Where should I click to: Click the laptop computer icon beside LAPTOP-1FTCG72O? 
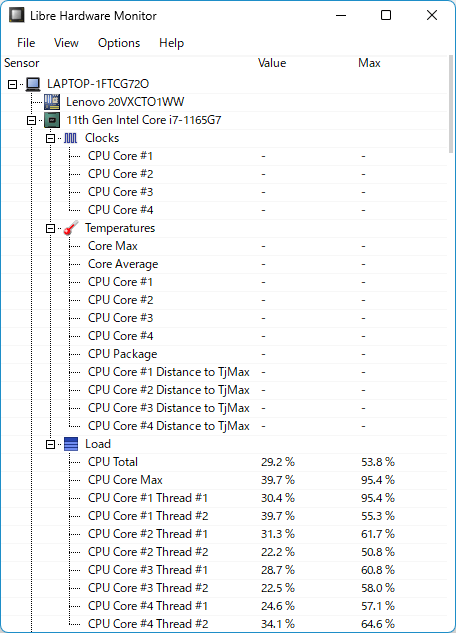(x=33, y=84)
